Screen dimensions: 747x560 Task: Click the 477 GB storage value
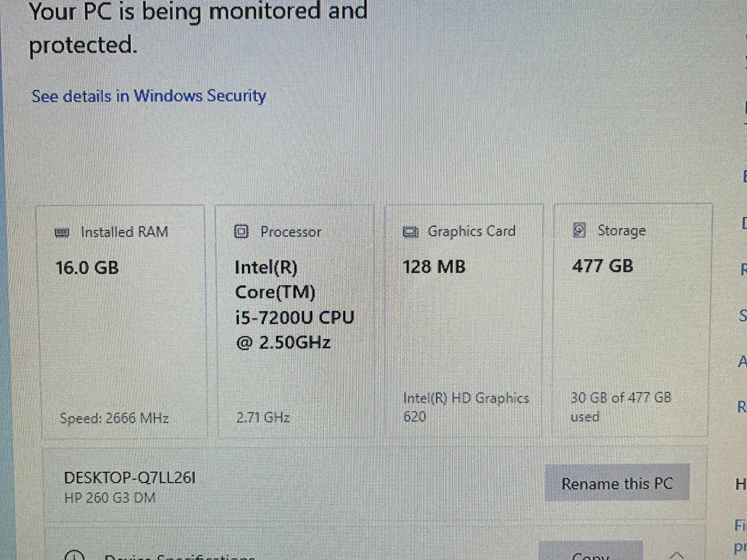coord(602,266)
